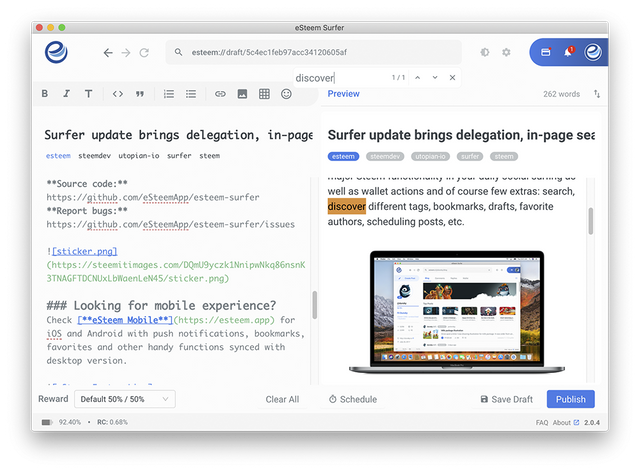The width and height of the screenshot is (640, 473).
Task: Click the voting power battery icon
Action: pyautogui.click(x=47, y=422)
